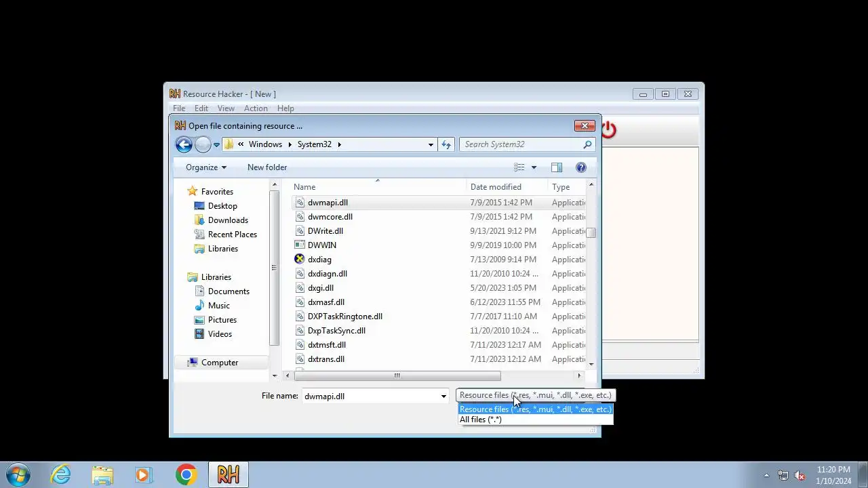Click the New folder button
Screen dimensions: 868x488
(267, 167)
